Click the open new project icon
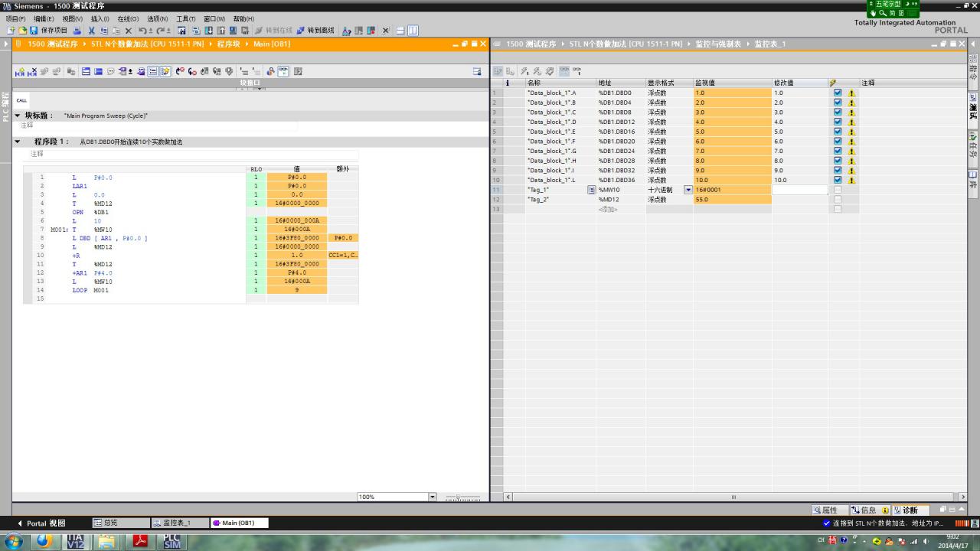 pyautogui.click(x=23, y=31)
